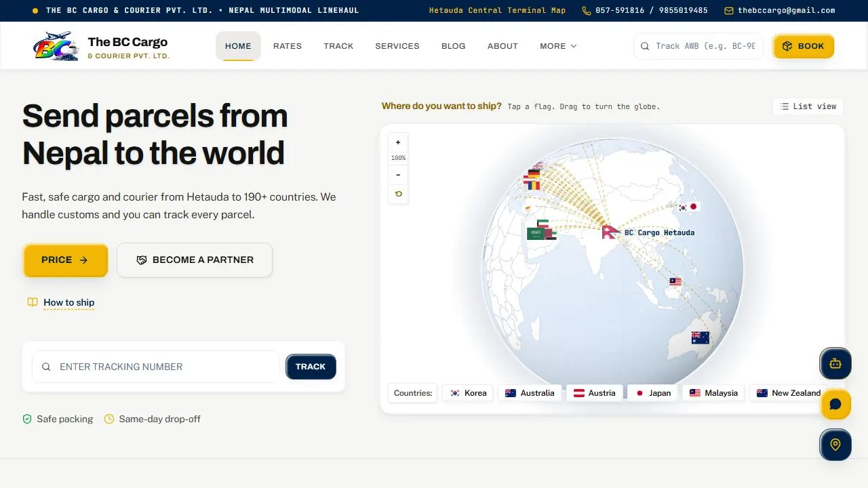Switch the globe to List view
This screenshot has width=868, height=488.
(x=808, y=106)
